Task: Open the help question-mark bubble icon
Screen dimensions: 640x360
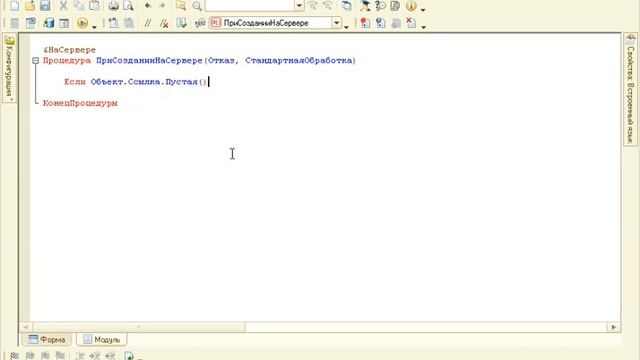Action: coord(380,6)
